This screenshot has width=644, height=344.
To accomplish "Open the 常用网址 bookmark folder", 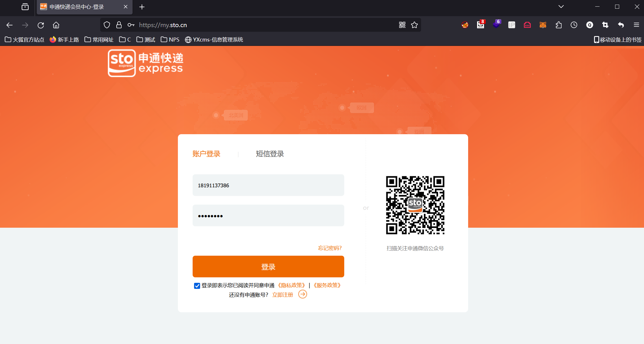I will coord(99,40).
